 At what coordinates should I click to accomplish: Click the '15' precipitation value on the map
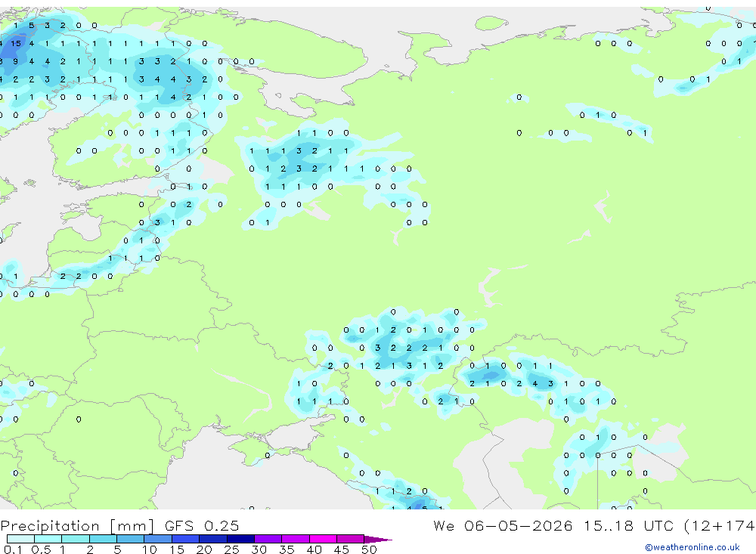(x=16, y=43)
